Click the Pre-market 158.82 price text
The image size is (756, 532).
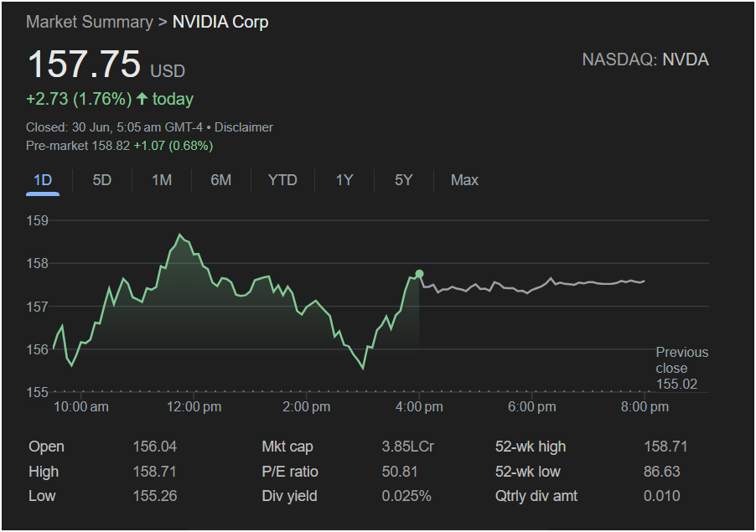click(x=78, y=146)
